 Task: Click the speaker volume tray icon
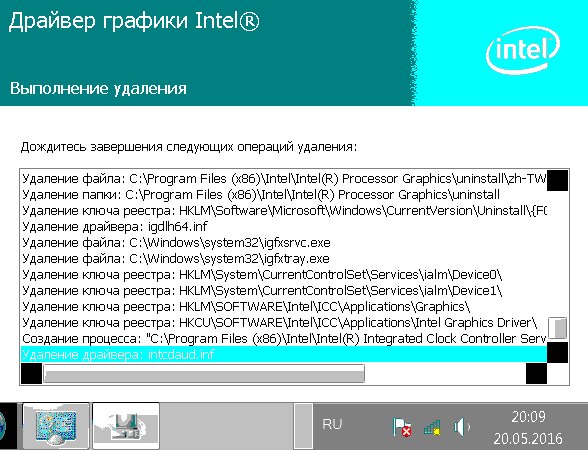pyautogui.click(x=462, y=427)
